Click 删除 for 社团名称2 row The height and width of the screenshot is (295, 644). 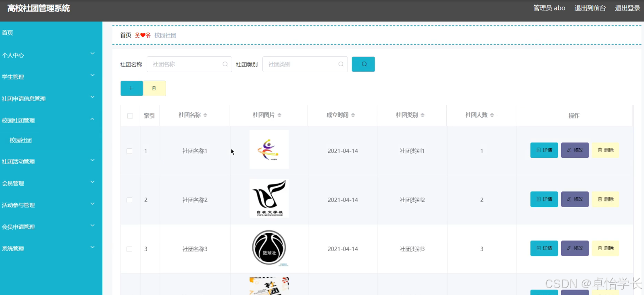pos(605,199)
